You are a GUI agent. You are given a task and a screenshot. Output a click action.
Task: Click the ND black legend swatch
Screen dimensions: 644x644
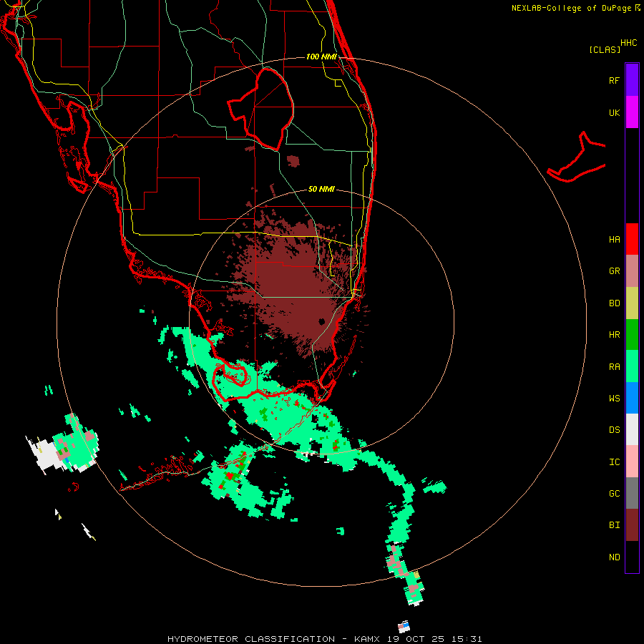632,557
